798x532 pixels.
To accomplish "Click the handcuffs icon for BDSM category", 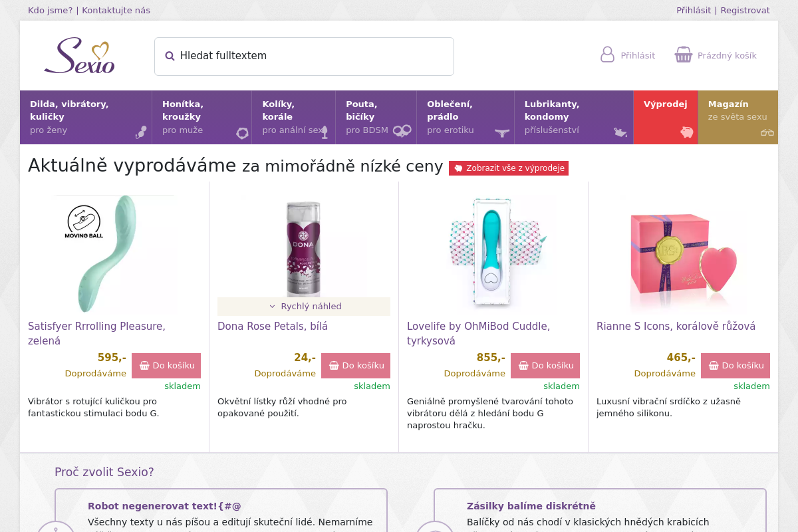I will [402, 131].
